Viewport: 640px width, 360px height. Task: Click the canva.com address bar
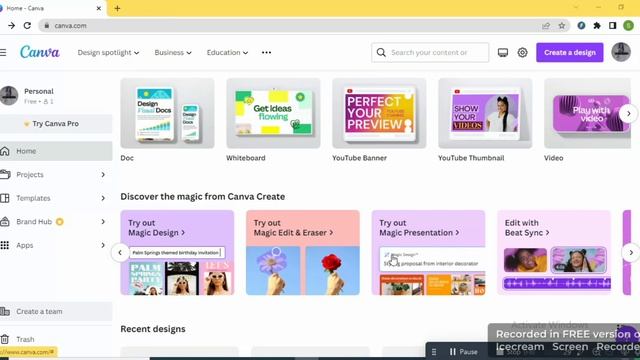tap(305, 26)
